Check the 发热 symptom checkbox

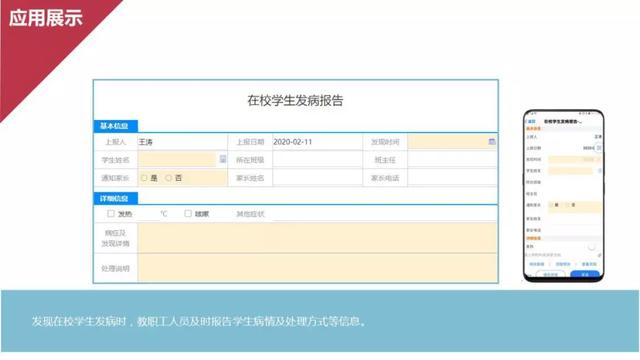(111, 213)
